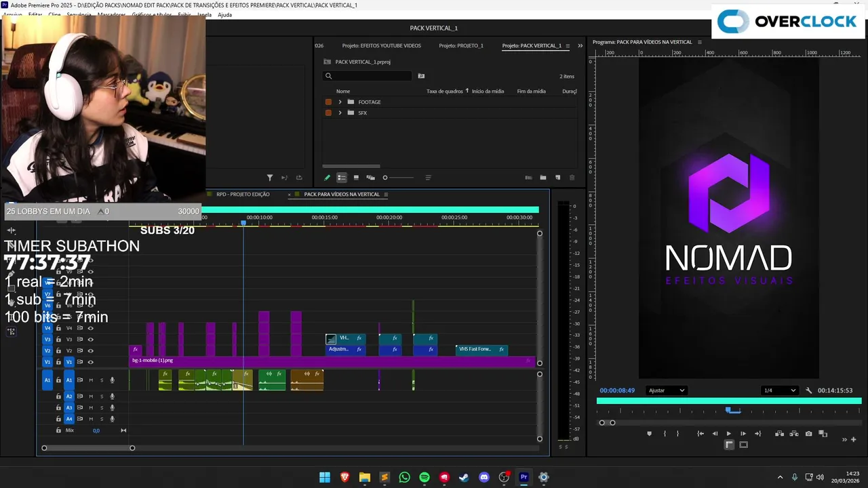Toggle V3 track visibility eye
This screenshot has height=488, width=868.
pyautogui.click(x=90, y=340)
